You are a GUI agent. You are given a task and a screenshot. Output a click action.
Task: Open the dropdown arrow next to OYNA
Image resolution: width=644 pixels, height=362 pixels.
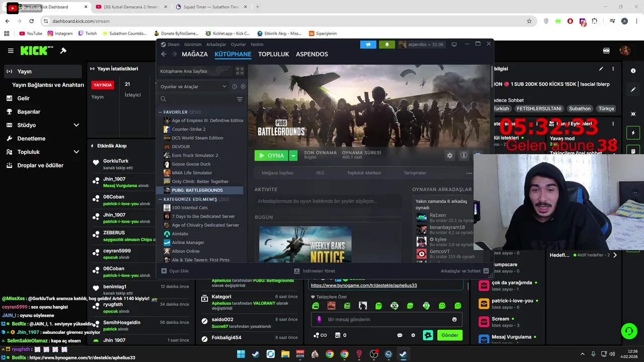pyautogui.click(x=293, y=155)
